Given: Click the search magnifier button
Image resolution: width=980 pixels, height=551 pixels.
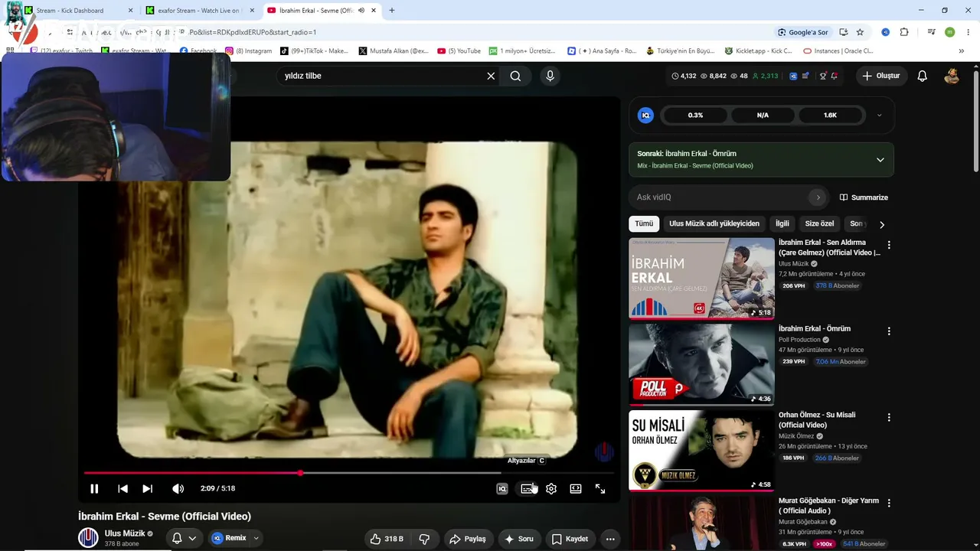Looking at the screenshot, I should (x=515, y=76).
